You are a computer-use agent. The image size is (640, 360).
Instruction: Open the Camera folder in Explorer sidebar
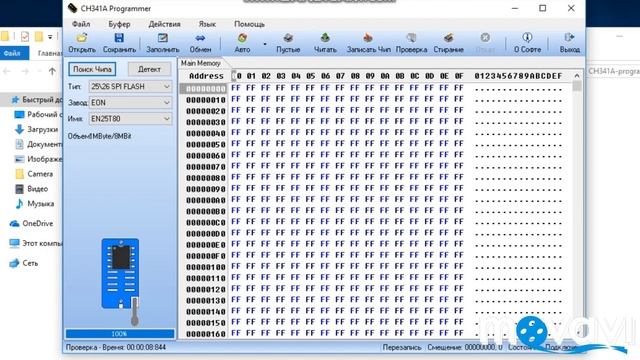click(x=34, y=174)
